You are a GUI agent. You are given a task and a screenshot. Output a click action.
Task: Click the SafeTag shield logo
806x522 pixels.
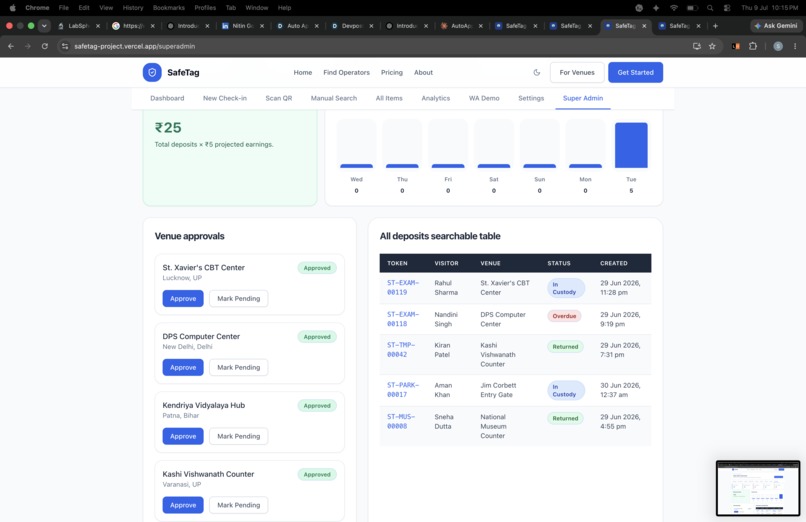(152, 72)
